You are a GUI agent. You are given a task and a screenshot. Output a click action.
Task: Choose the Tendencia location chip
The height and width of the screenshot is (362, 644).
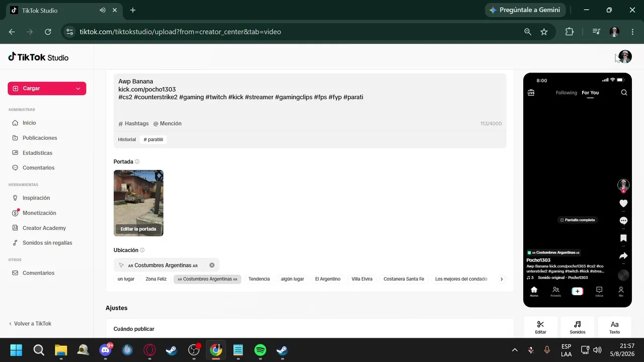259,279
